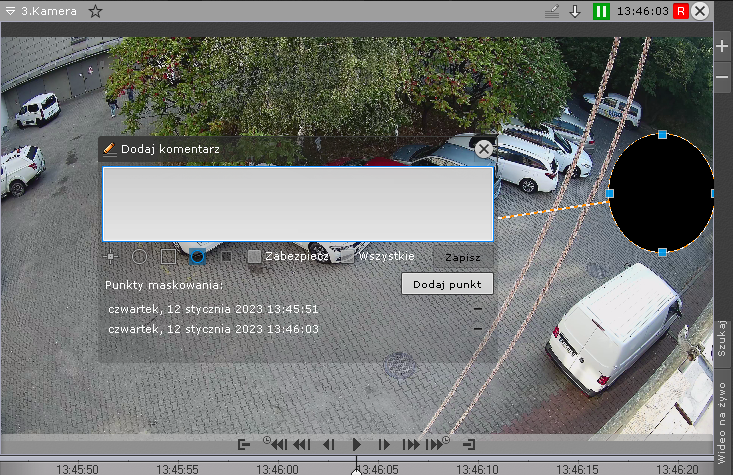Select the circle mask shape tool

coord(139,256)
